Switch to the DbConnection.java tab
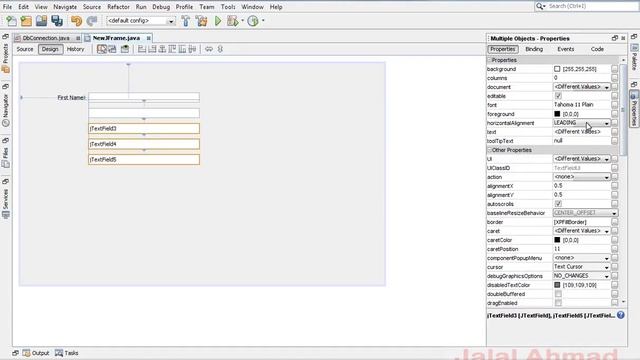Viewport: 640px width, 360px height. click(46, 38)
